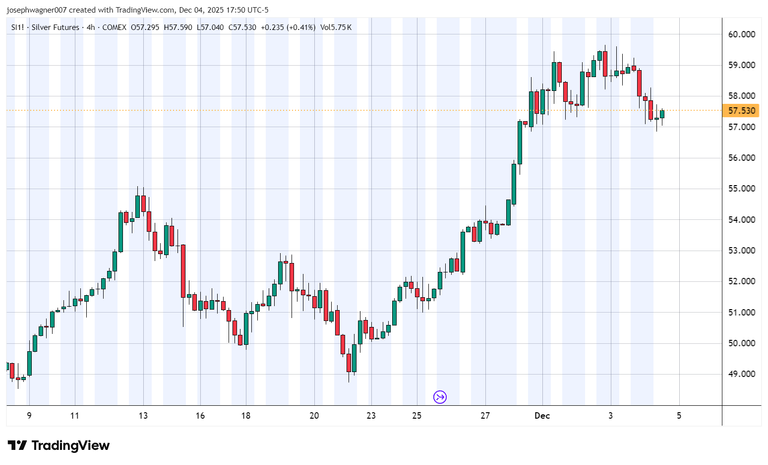Click the 9 date label on time axis

pos(29,415)
